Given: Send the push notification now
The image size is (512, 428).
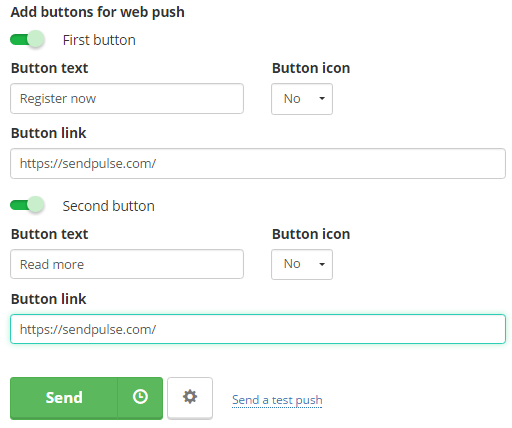Looking at the screenshot, I should click(x=64, y=398).
